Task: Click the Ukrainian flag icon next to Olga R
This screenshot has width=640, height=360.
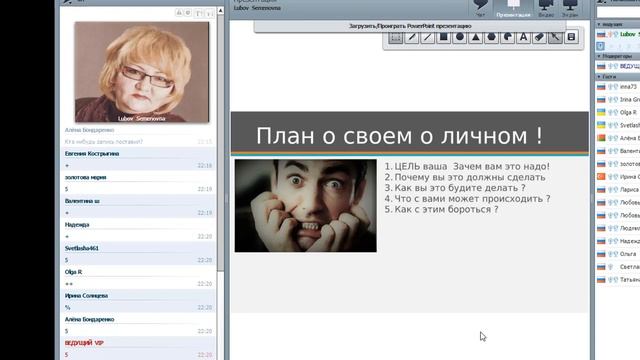Action: coord(601,112)
